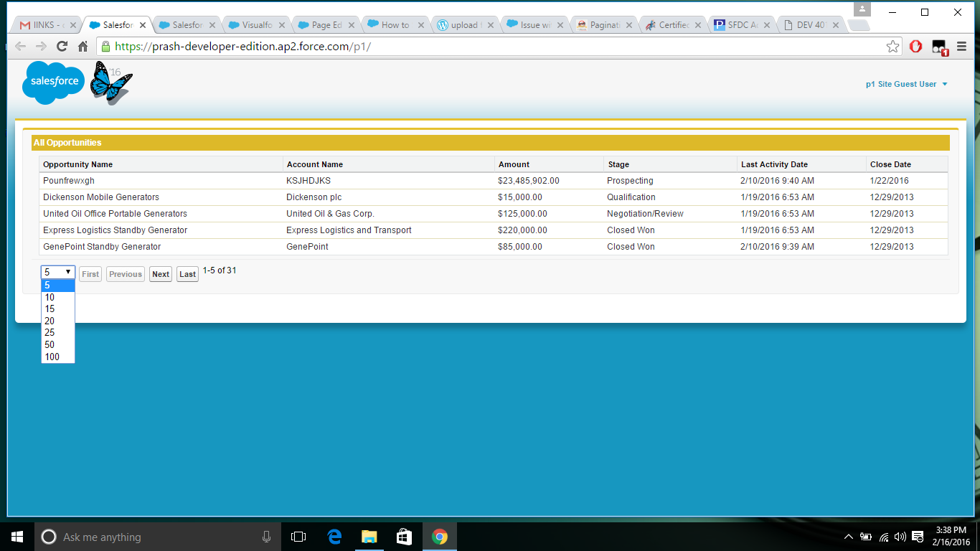This screenshot has width=980, height=551.
Task: Click the browser forward arrow
Action: 41,47
